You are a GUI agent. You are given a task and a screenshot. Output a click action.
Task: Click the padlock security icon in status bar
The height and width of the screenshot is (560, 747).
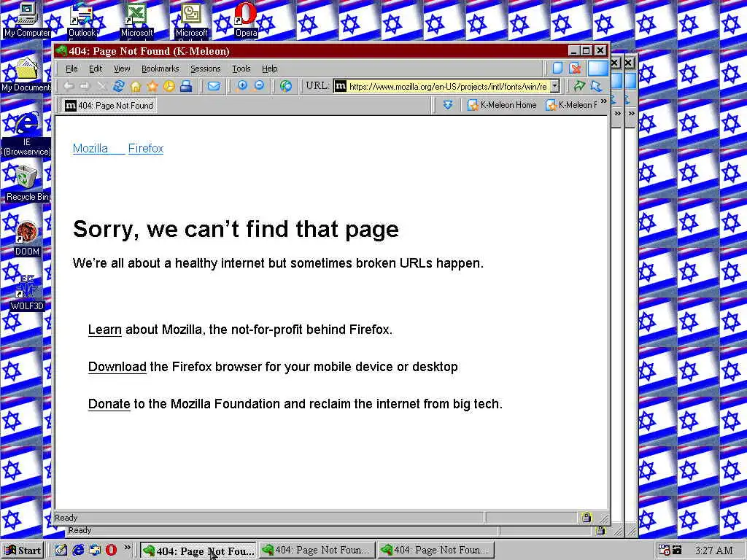587,518
